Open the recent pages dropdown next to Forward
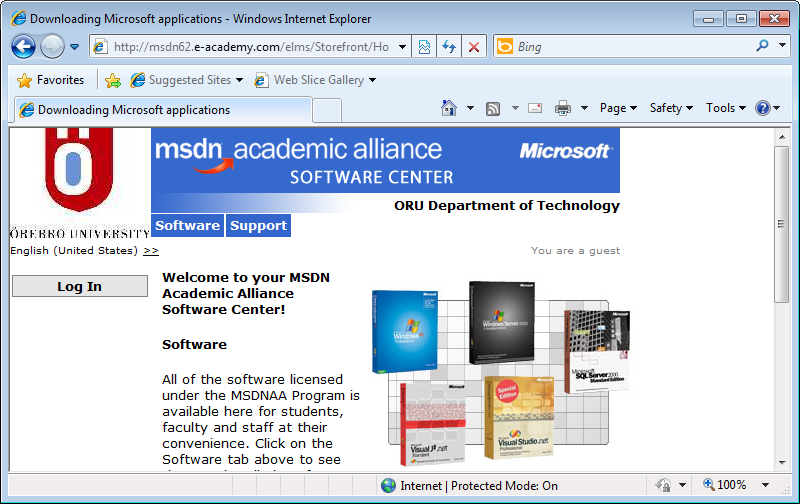The height and width of the screenshot is (504, 800). (74, 47)
